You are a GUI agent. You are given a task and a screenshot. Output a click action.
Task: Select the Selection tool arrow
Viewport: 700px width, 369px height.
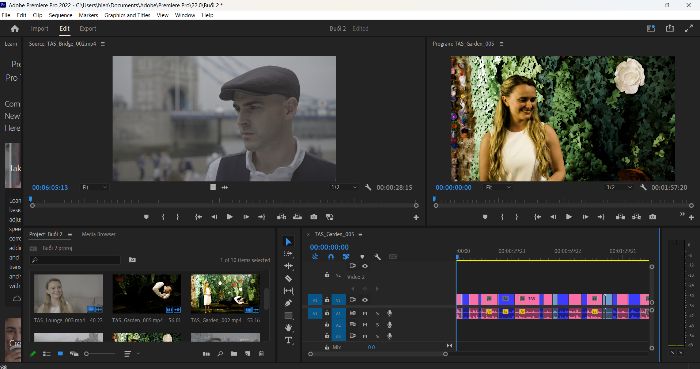click(288, 241)
